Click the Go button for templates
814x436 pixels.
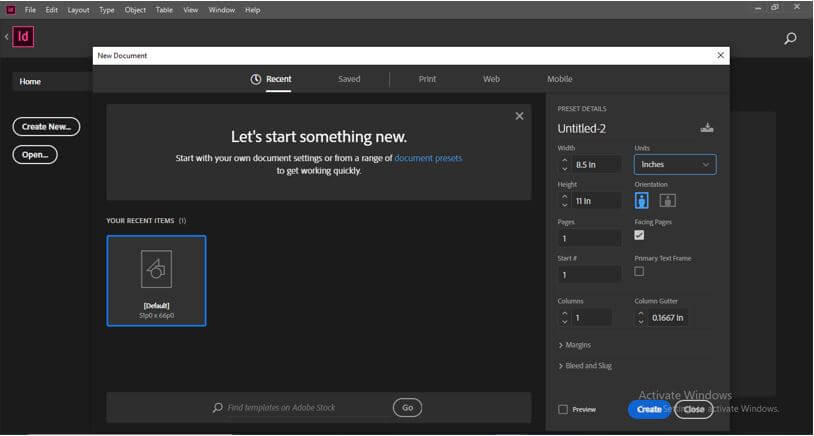[x=408, y=408]
